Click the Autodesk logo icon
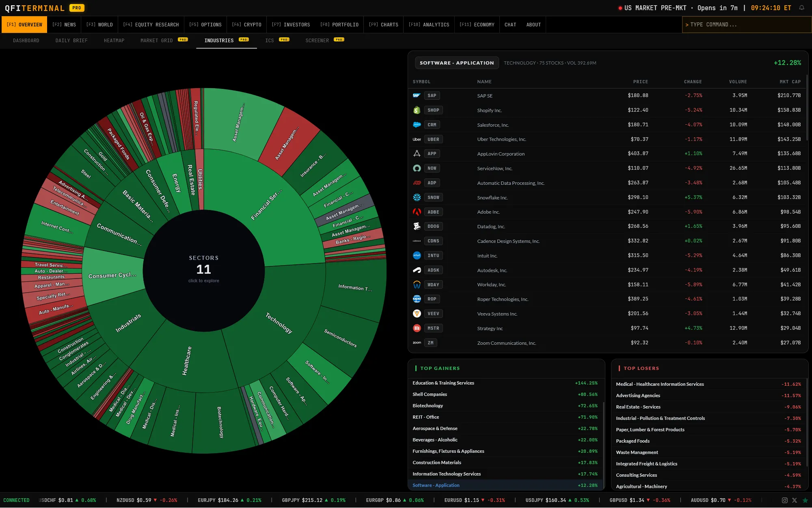 (417, 270)
